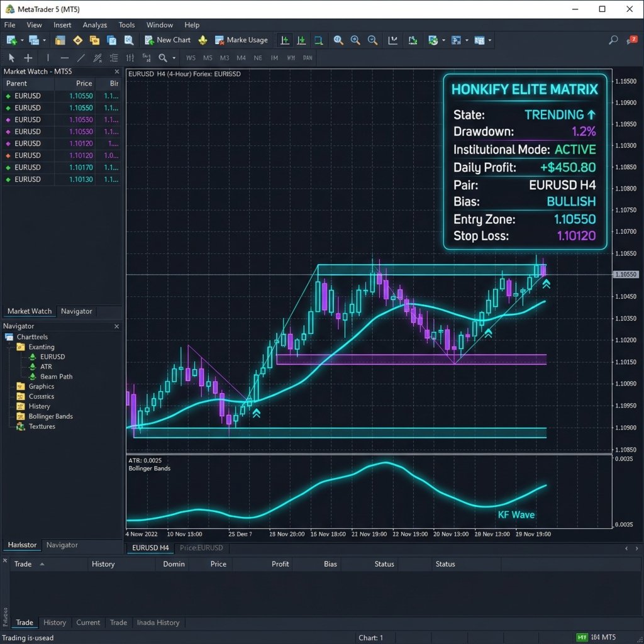This screenshot has width=644, height=644.
Task: Switch to the Price:EURUSD chart tab
Action: (201, 548)
